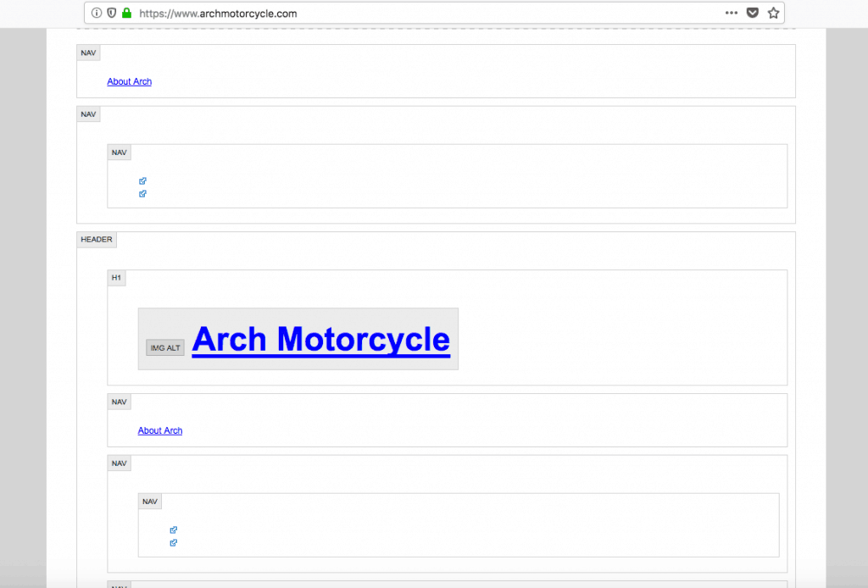Save the page to Pocket
868x588 pixels.
753,13
